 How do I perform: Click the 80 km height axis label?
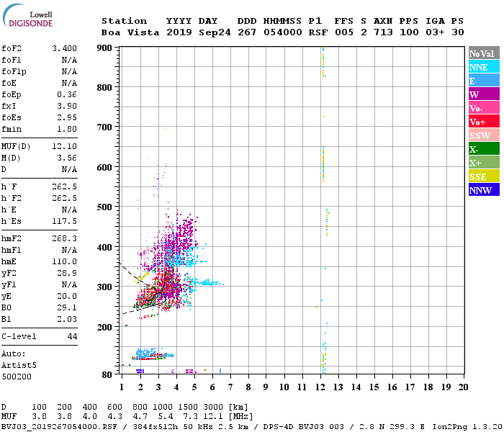[107, 375]
